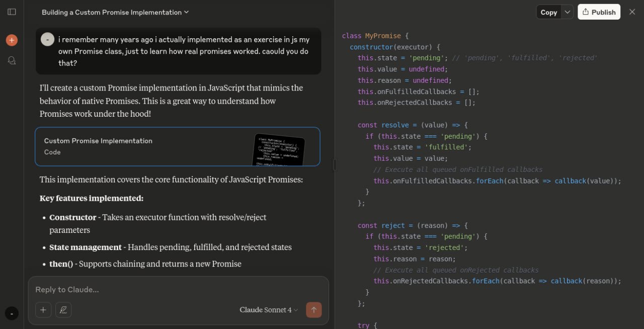The height and width of the screenshot is (329, 644).
Task: Click the user profile avatar at the bottom left
Action: tap(12, 313)
